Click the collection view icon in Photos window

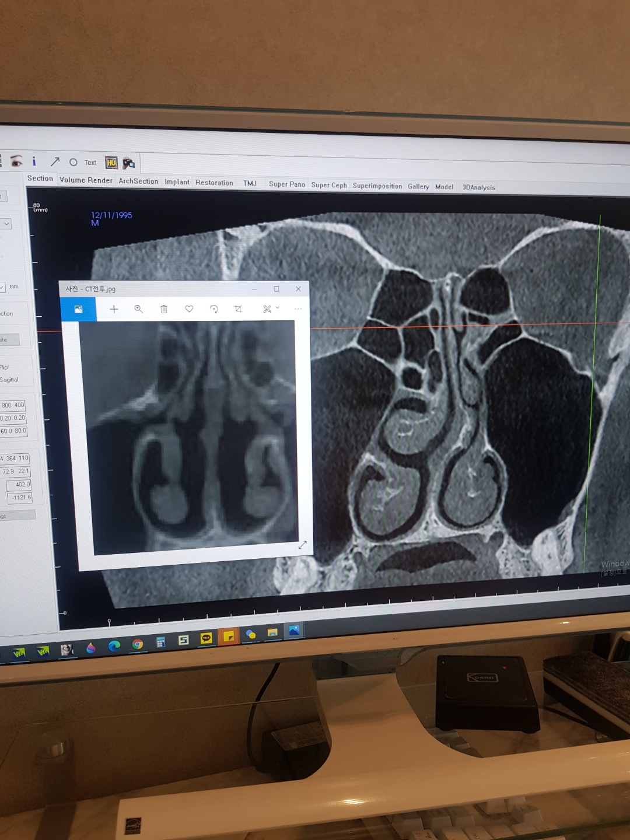click(78, 309)
